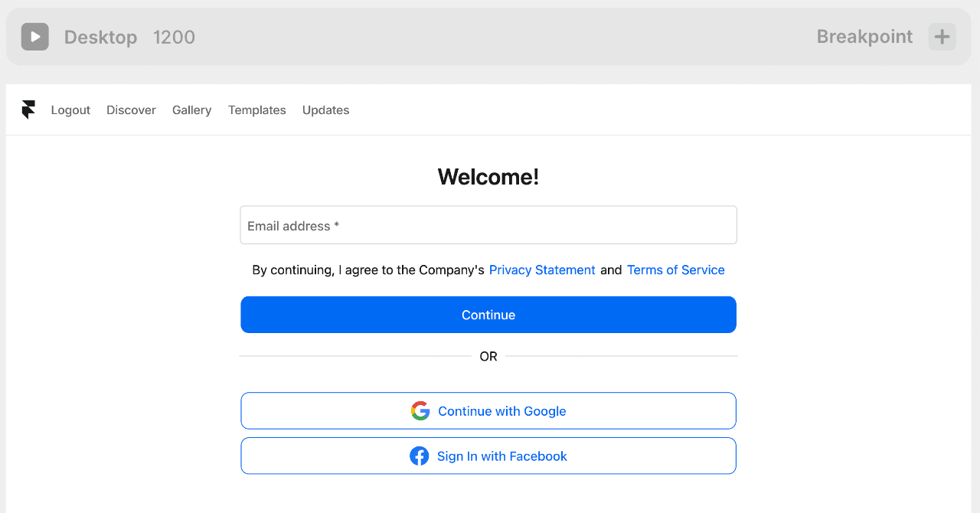This screenshot has width=980, height=513.
Task: Click the Facebook logo icon
Action: coord(420,456)
